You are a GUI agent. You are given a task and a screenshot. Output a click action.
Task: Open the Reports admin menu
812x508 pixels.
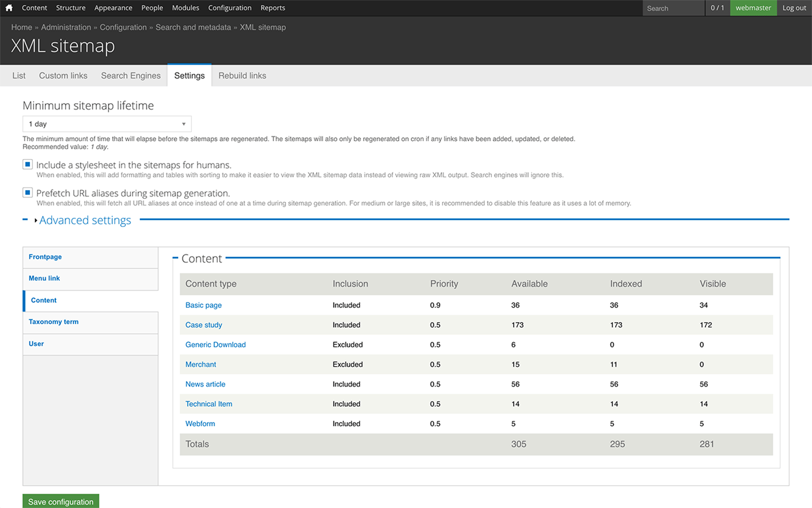[273, 8]
